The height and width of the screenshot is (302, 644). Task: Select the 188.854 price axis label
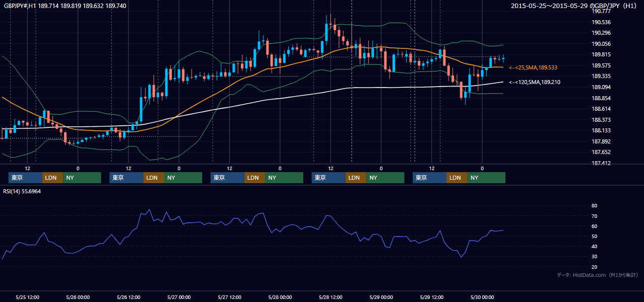[601, 98]
